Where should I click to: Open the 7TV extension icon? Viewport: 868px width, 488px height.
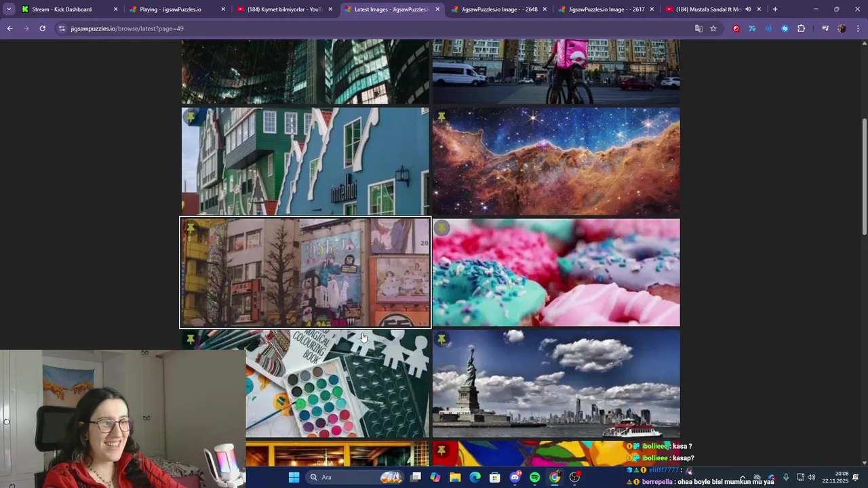752,28
